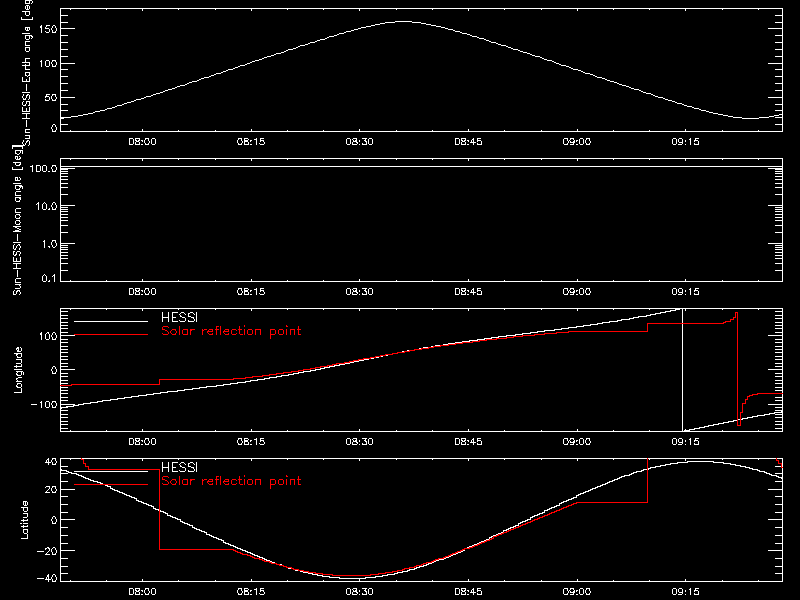Image resolution: width=800 pixels, height=600 pixels.
Task: Click 09:15 under the Longitude plot
Action: 685,442
